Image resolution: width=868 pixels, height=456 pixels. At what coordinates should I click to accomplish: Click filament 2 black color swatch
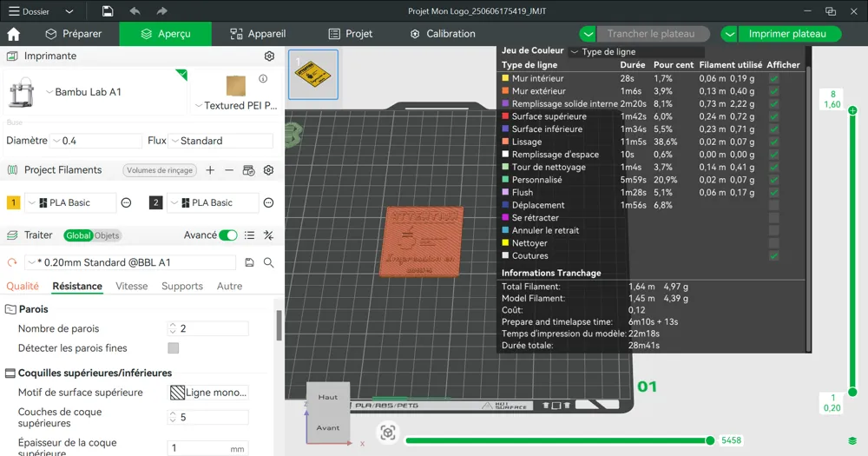point(155,202)
